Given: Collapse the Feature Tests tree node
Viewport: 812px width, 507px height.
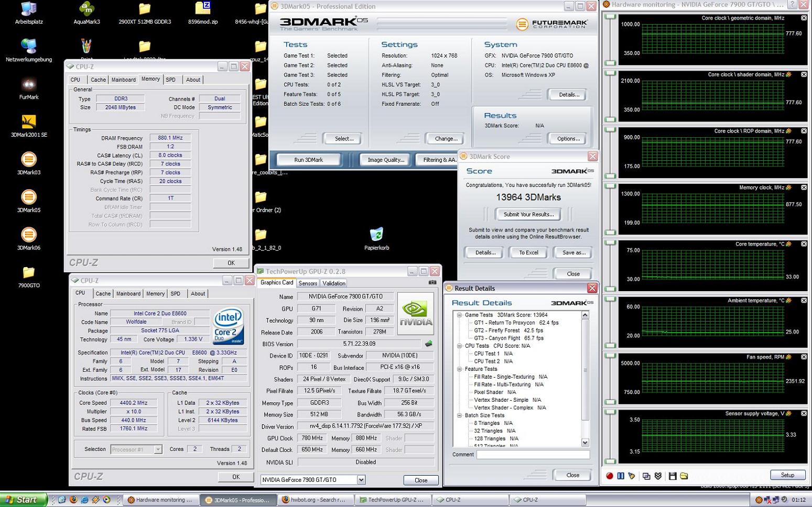Looking at the screenshot, I should click(459, 369).
